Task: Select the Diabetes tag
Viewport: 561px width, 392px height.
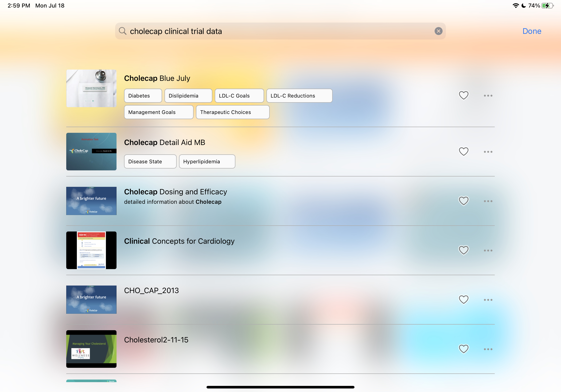Action: [143, 96]
